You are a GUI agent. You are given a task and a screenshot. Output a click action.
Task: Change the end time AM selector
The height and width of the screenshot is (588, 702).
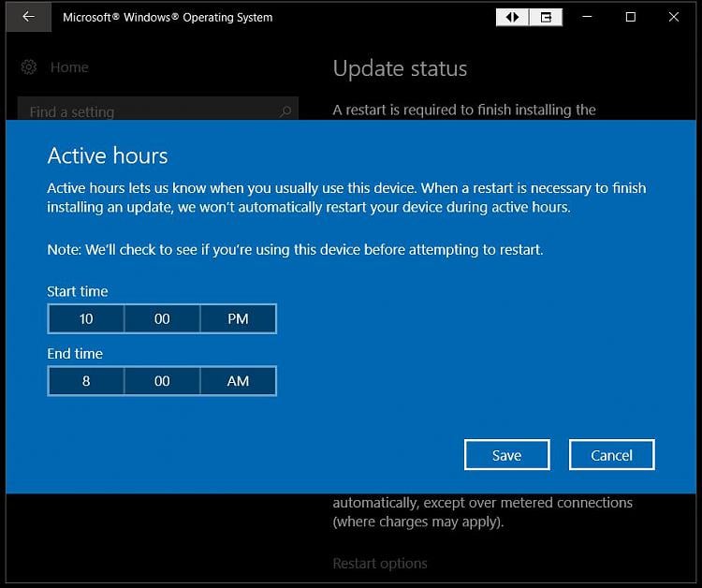[238, 381]
